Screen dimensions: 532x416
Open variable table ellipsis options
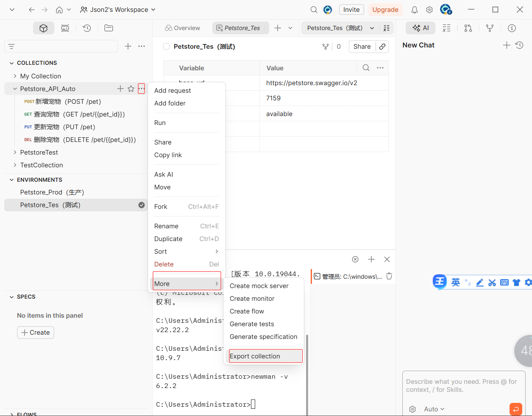(x=380, y=68)
